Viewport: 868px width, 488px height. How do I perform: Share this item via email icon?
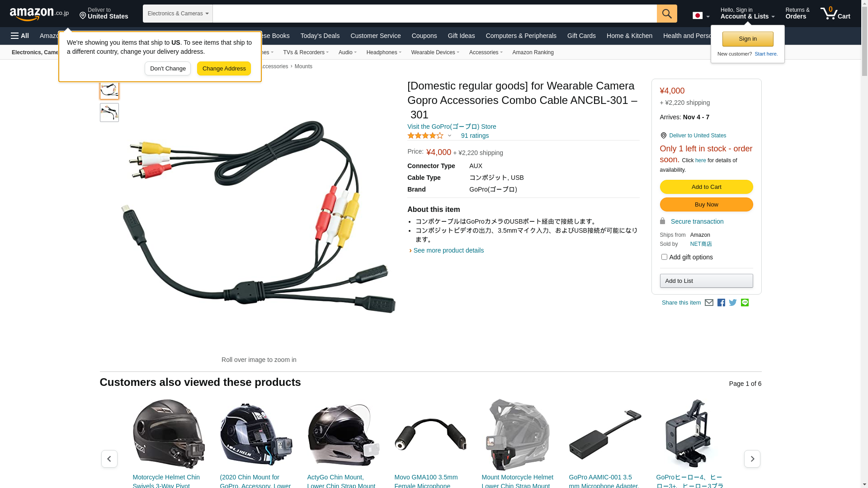(x=709, y=303)
